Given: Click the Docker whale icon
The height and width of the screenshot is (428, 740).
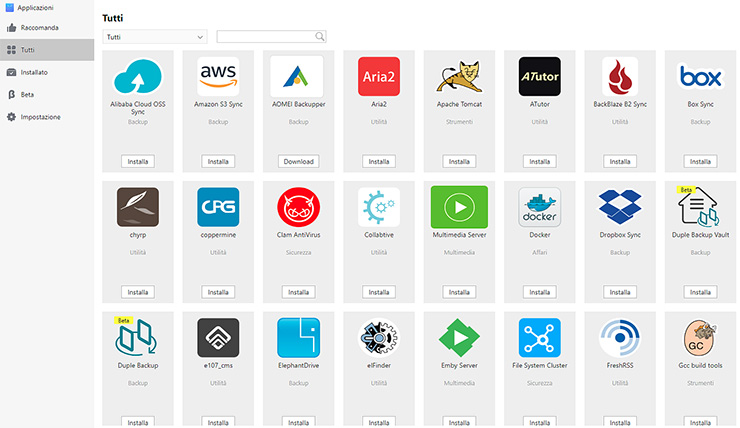Looking at the screenshot, I should point(539,207).
